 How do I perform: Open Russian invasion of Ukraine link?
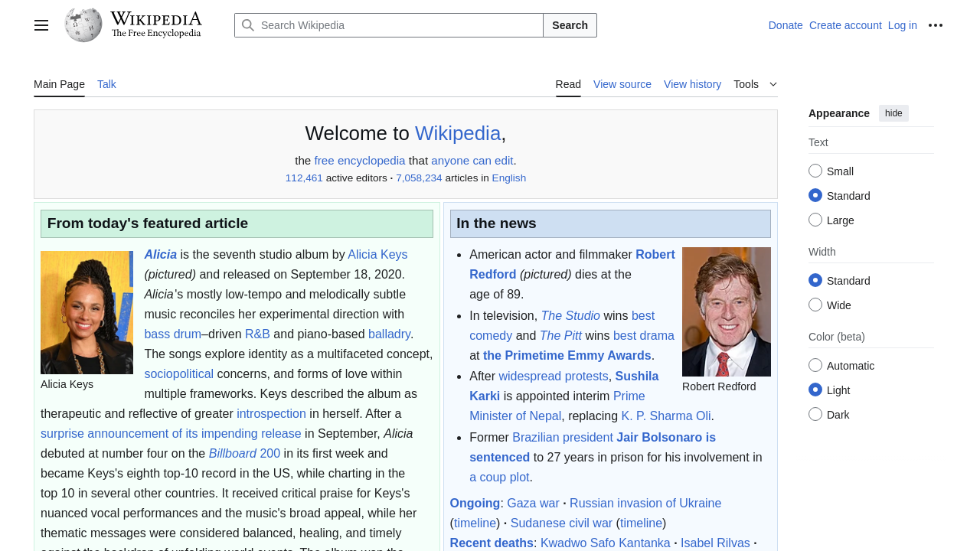click(645, 503)
